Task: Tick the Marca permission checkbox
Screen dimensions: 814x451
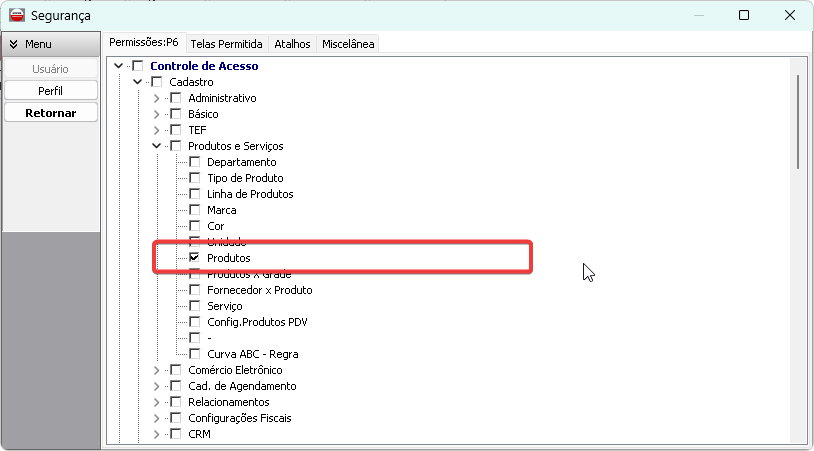Action: 195,210
